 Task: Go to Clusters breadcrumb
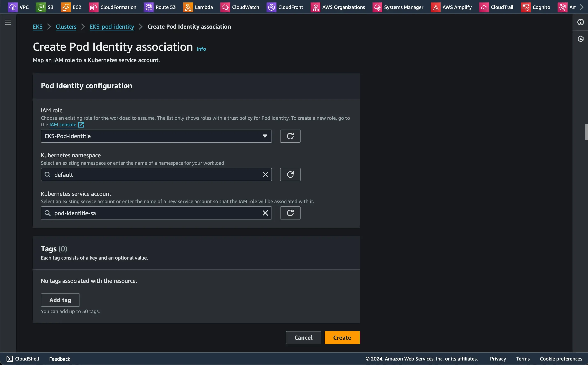66,27
